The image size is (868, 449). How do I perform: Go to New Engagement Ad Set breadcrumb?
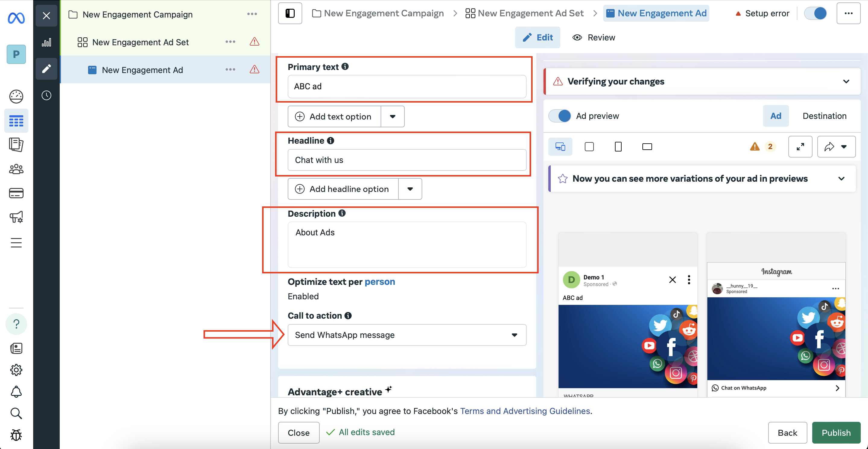[524, 14]
